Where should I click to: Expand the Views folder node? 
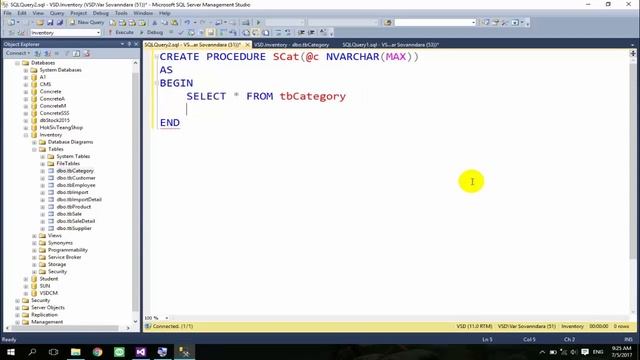pos(35,236)
